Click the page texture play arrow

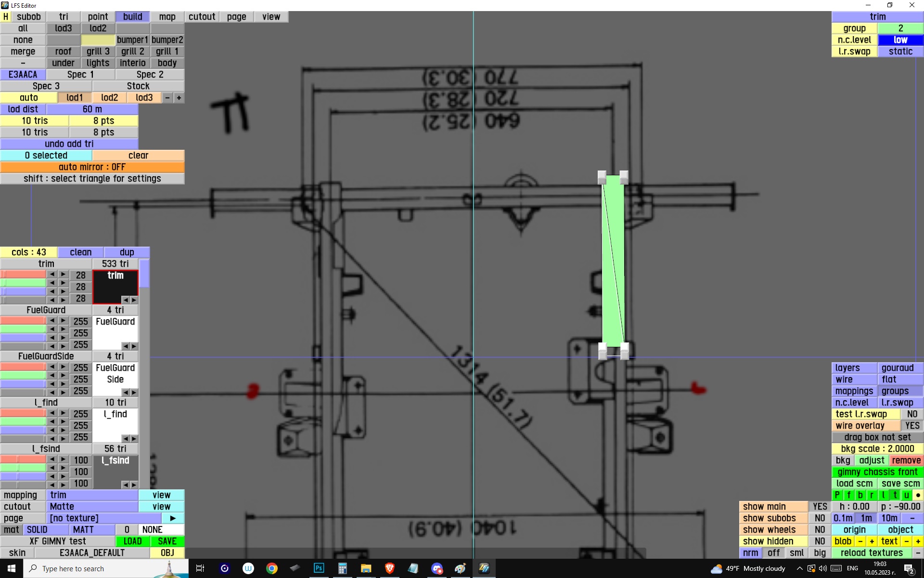point(173,518)
